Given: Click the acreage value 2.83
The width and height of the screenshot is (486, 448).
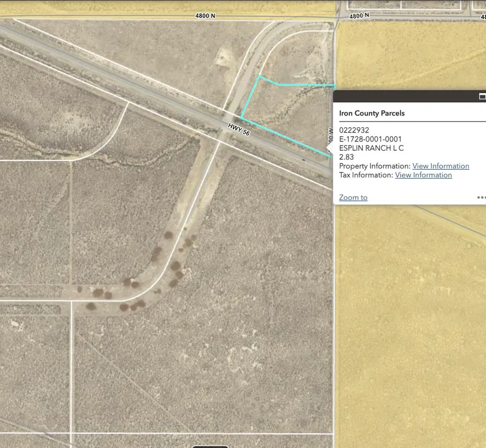Looking at the screenshot, I should (346, 157).
